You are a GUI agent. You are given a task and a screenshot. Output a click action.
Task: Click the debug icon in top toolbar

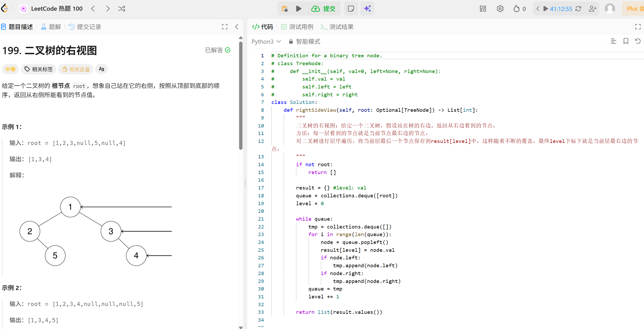(x=285, y=9)
